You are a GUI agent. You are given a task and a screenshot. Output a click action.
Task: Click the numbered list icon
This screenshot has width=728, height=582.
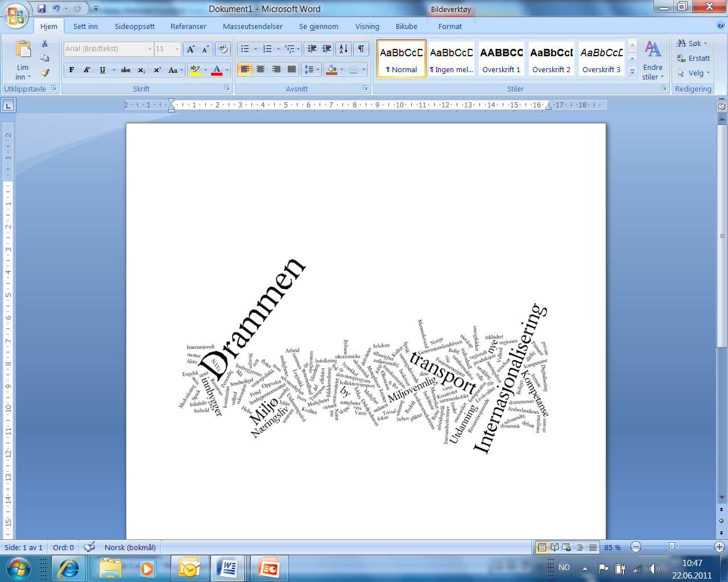pyautogui.click(x=267, y=49)
